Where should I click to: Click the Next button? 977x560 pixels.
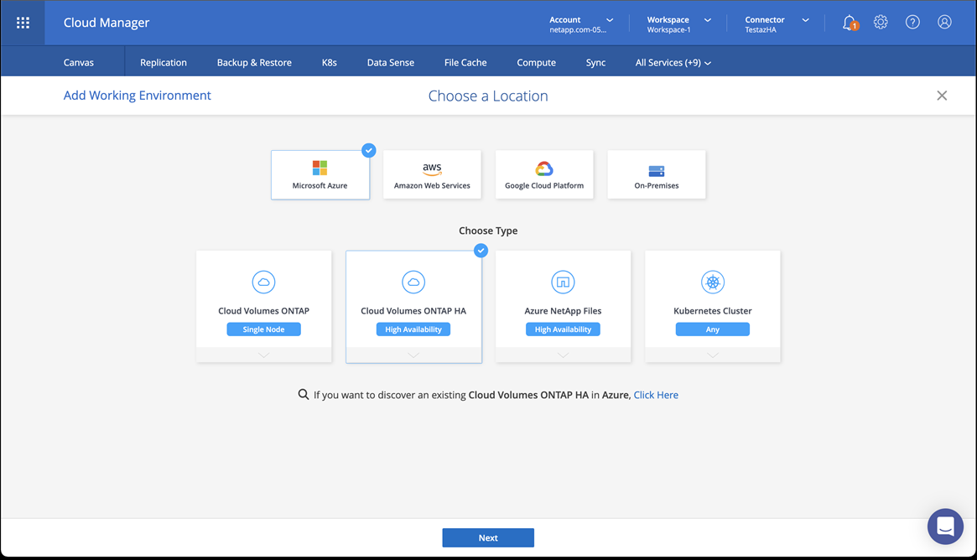(x=488, y=537)
